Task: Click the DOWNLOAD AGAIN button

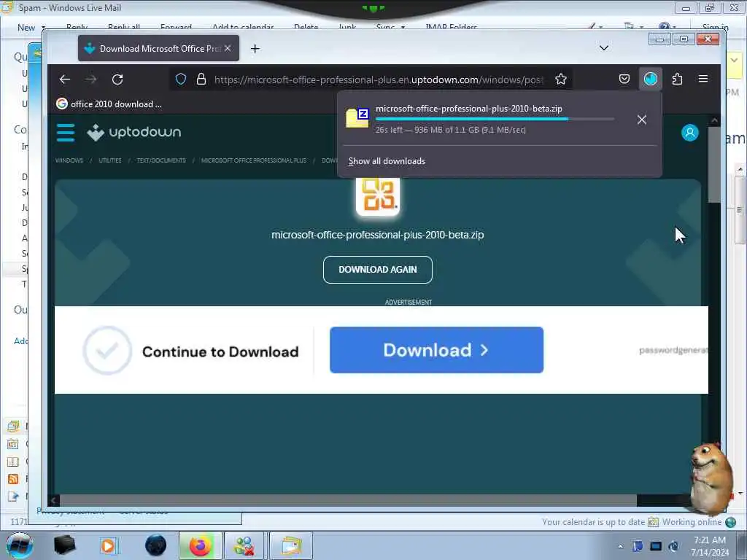Action: point(378,270)
